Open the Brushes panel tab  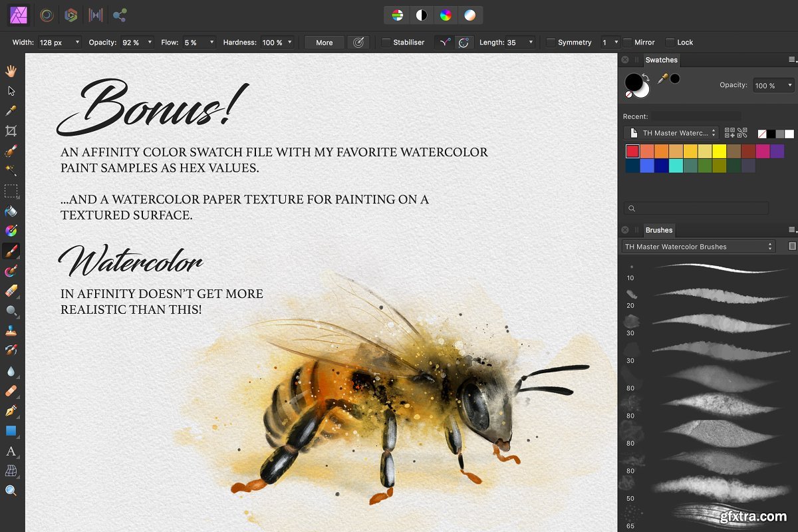tap(659, 230)
